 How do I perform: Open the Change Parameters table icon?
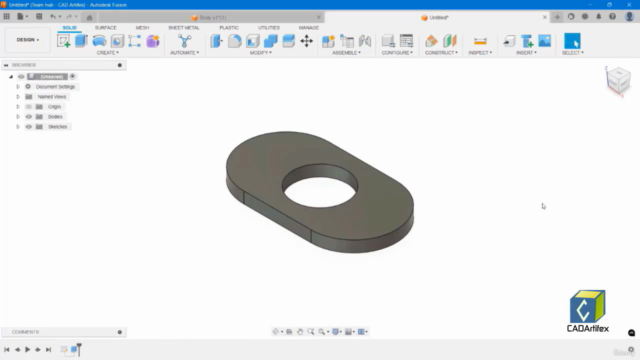point(407,41)
